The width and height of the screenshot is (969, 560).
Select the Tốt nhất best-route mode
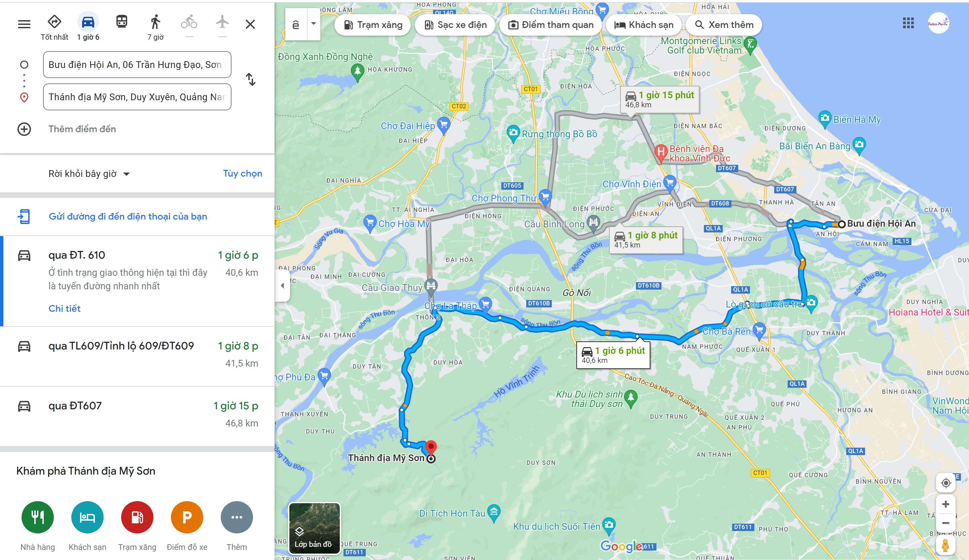pyautogui.click(x=54, y=27)
